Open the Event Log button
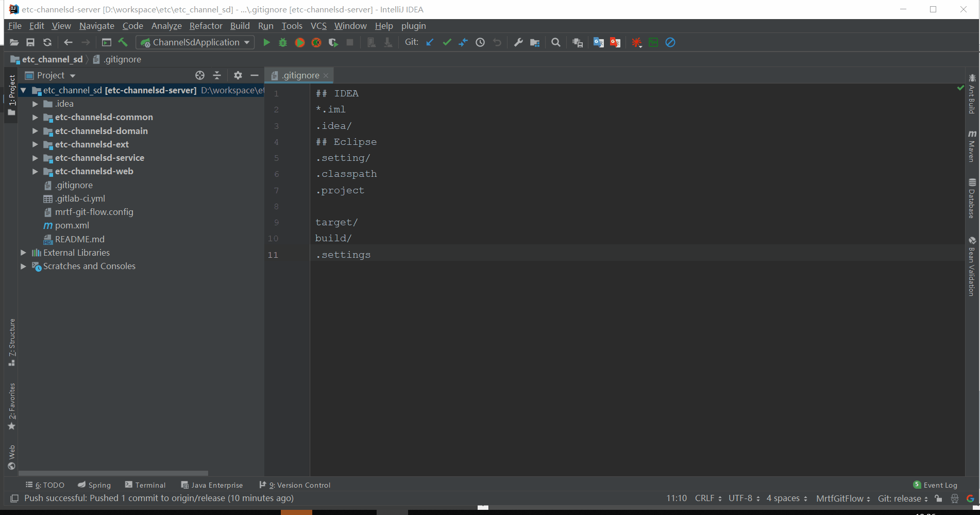This screenshot has height=515, width=980. 935,485
